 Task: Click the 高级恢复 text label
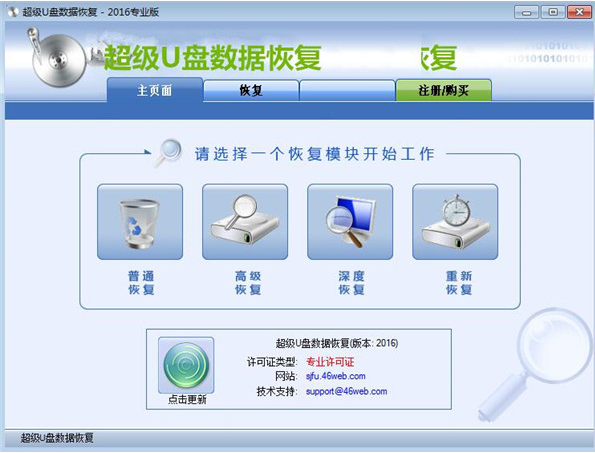tap(248, 283)
